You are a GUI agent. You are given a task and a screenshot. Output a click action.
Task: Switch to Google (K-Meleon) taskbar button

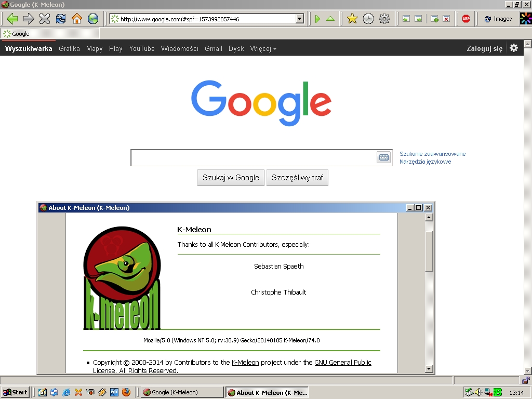(182, 392)
